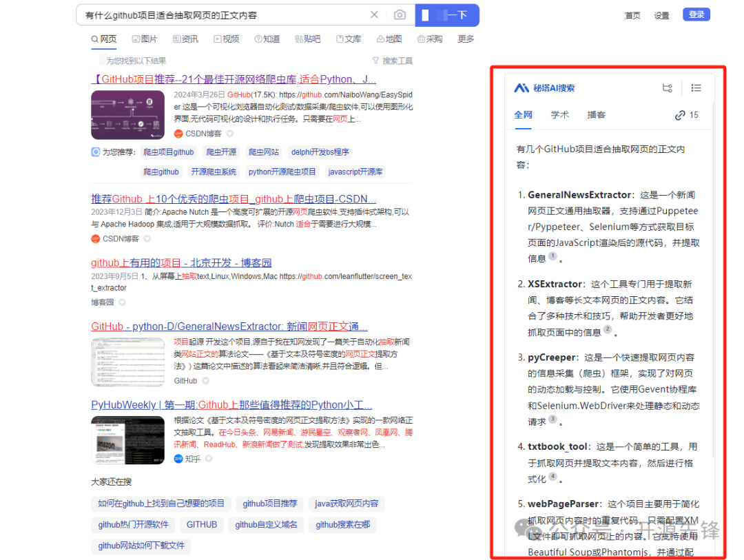Clear the search box with the X icon

tap(374, 14)
